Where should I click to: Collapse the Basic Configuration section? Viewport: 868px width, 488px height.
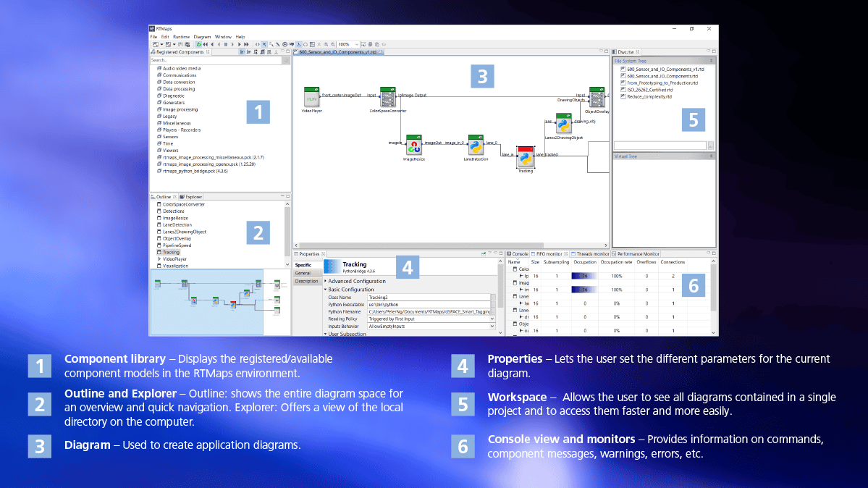326,290
